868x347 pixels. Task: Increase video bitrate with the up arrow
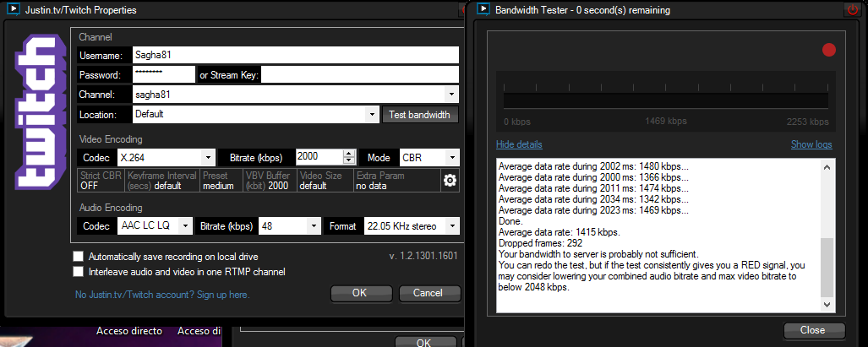pos(348,154)
